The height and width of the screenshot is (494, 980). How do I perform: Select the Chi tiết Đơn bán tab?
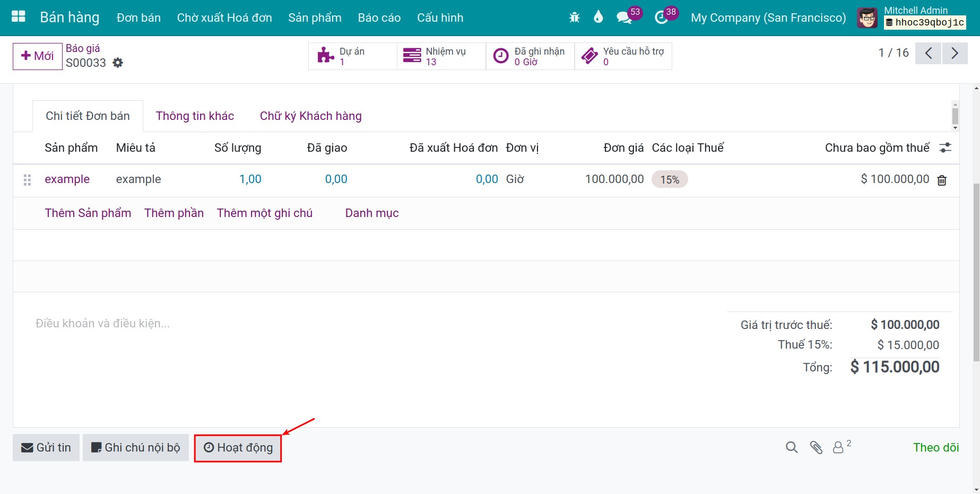(x=88, y=116)
